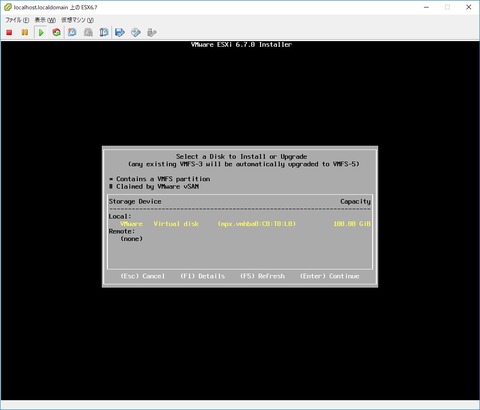Click the VMware ESXi 6.7.0 Installer title

[241, 44]
